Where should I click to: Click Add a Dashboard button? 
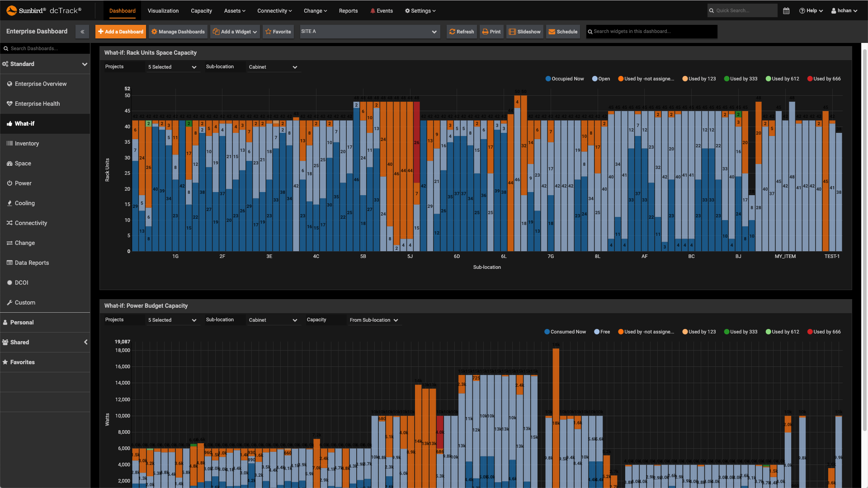[x=121, y=32]
